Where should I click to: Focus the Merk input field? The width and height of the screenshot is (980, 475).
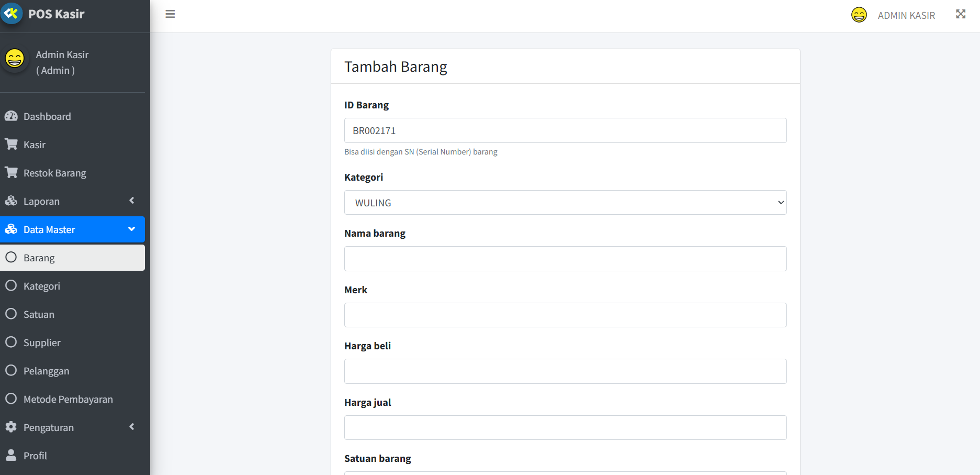pos(565,315)
